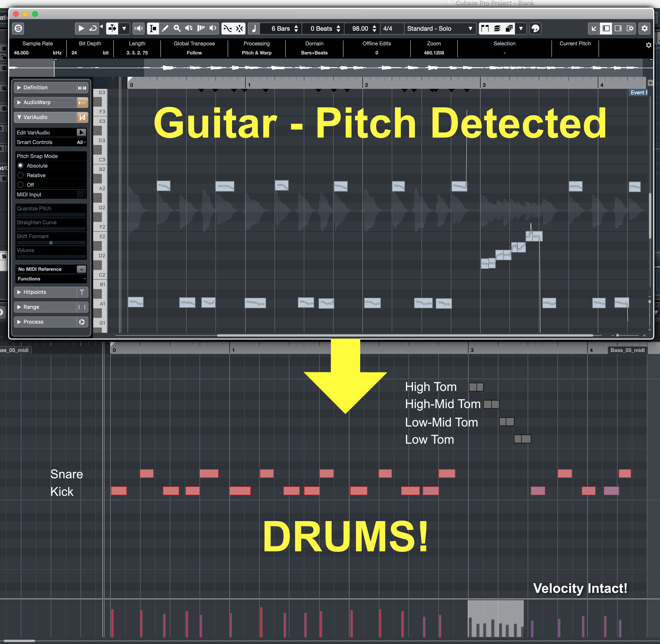660x644 pixels.
Task: Select the Relative pitch snap mode
Action: click(x=21, y=175)
